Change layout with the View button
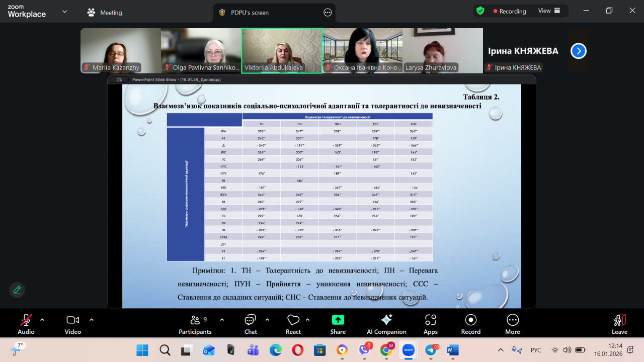Screen dimensions: 644x362 549,11
